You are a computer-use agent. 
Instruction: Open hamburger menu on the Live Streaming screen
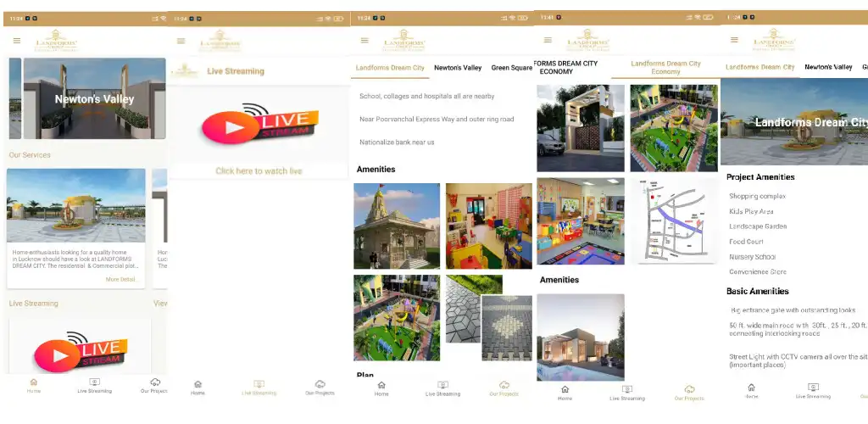[x=181, y=41]
